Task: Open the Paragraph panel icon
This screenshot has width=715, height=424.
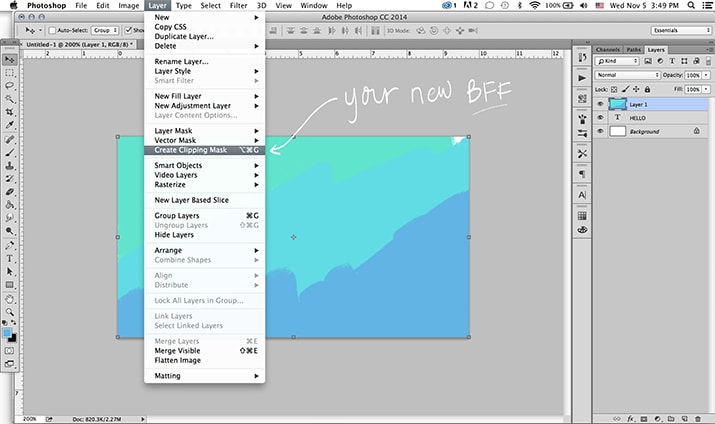Action: (582, 174)
